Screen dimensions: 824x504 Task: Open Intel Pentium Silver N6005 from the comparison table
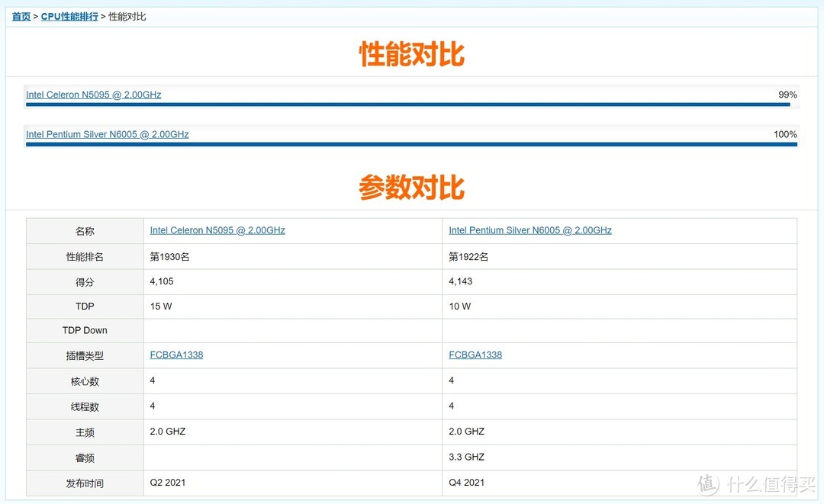pos(529,230)
